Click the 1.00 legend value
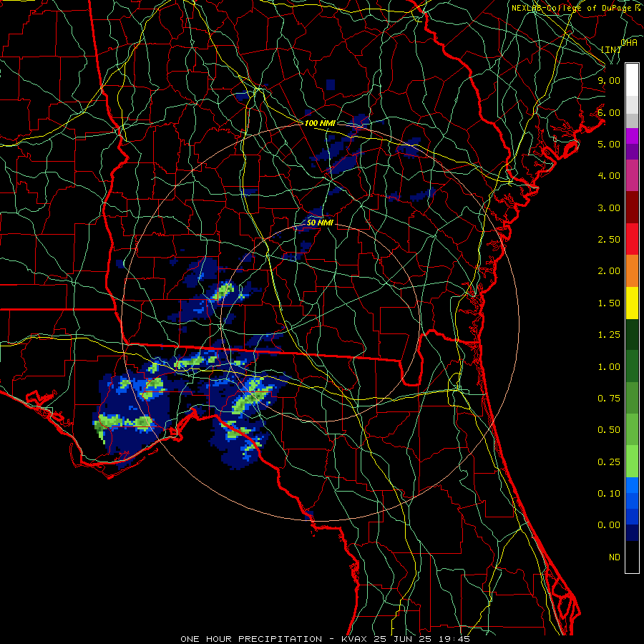Viewport: 644px width, 644px height. pyautogui.click(x=609, y=367)
